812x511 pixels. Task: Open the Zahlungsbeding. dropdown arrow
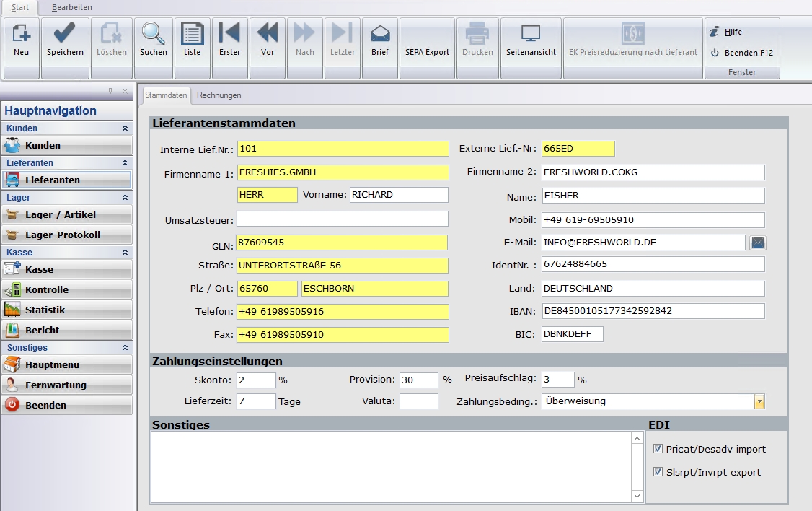(x=759, y=401)
